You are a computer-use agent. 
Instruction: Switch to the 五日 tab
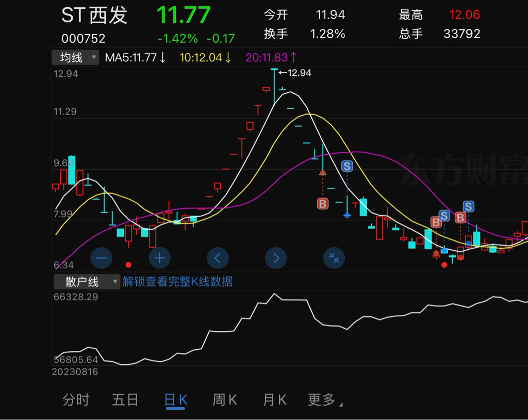125,400
